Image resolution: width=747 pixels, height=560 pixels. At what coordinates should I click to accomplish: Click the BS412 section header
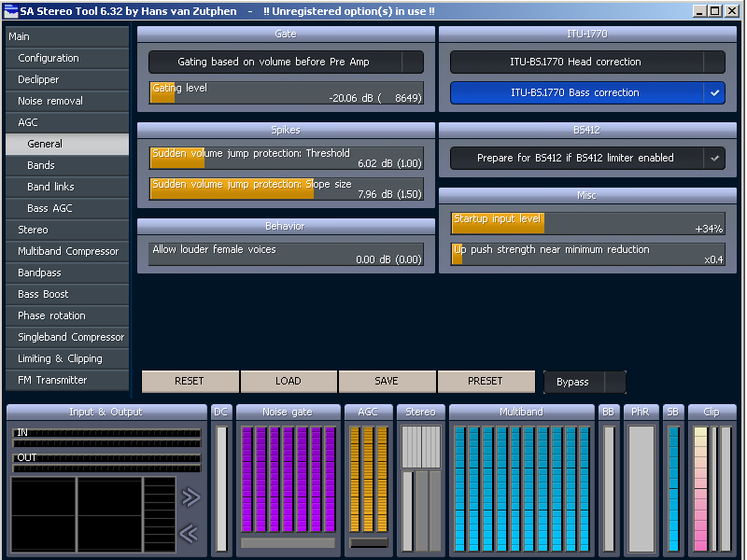click(x=587, y=130)
